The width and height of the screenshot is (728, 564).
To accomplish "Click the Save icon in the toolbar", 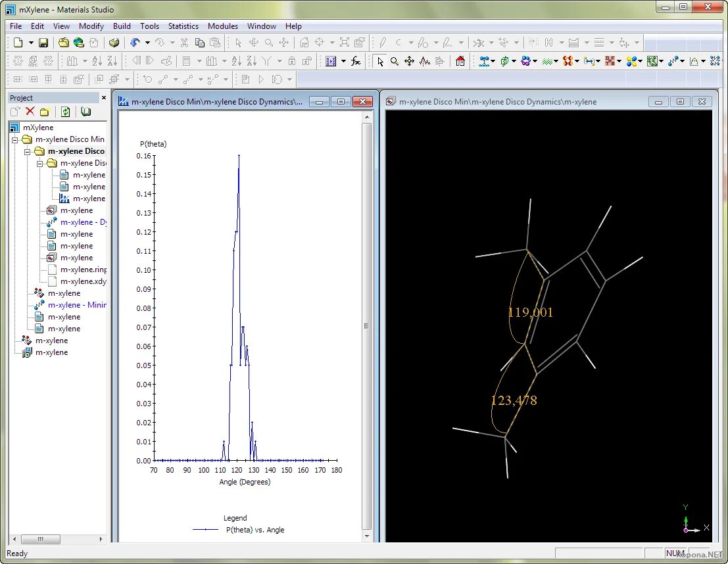I will (x=43, y=43).
